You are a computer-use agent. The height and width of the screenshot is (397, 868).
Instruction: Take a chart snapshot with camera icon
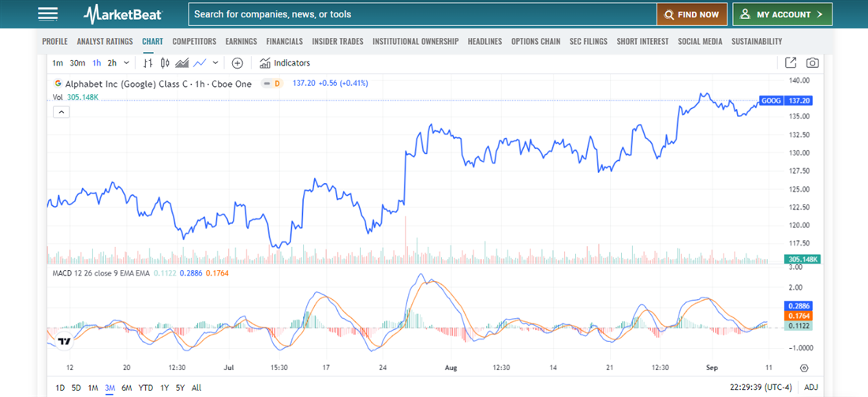pyautogui.click(x=812, y=63)
